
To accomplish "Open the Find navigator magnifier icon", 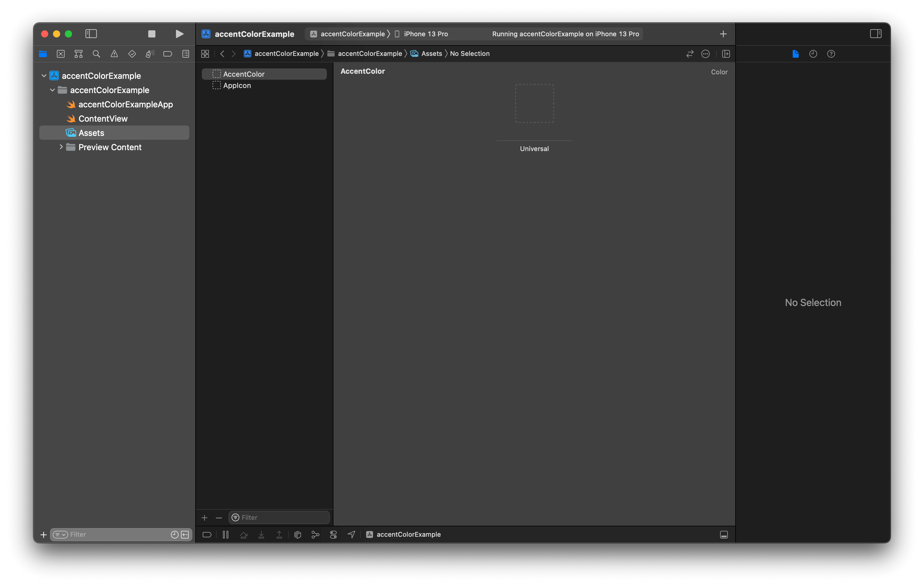I will tap(96, 54).
